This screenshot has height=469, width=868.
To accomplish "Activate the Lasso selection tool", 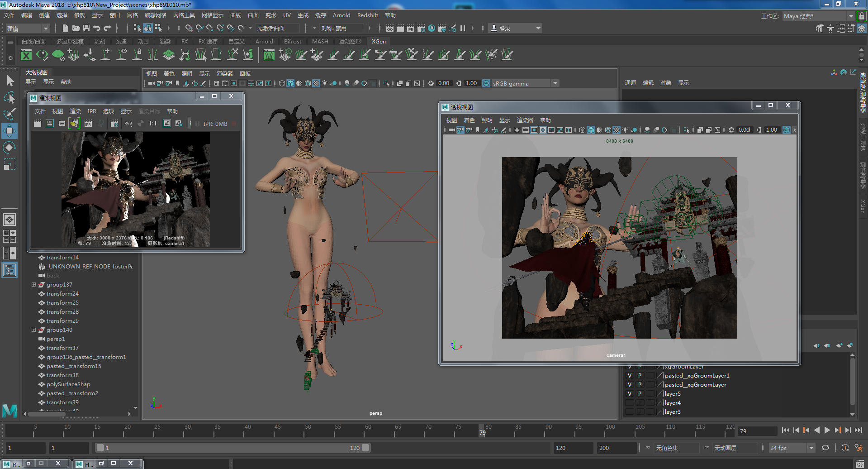I will coord(9,97).
